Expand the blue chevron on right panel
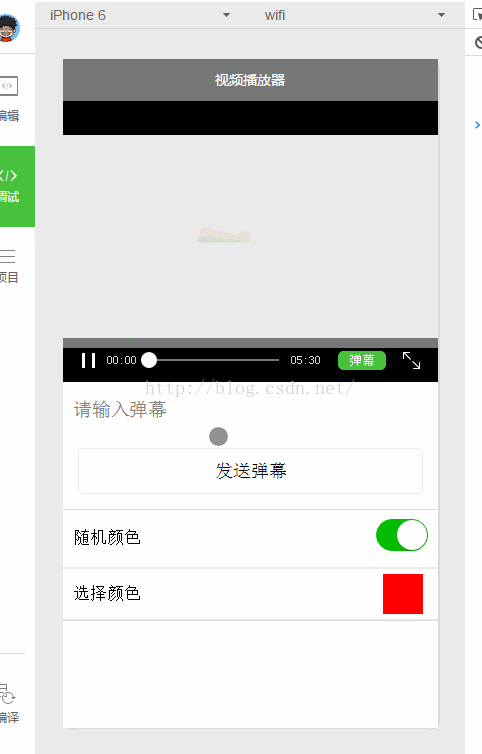Image resolution: width=482 pixels, height=754 pixels. (477, 125)
